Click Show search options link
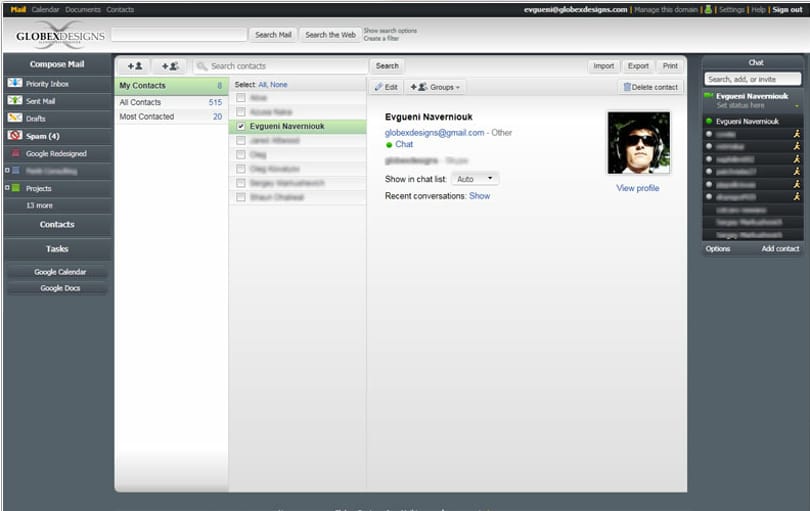Viewport: 810px width, 511px height. click(x=390, y=30)
